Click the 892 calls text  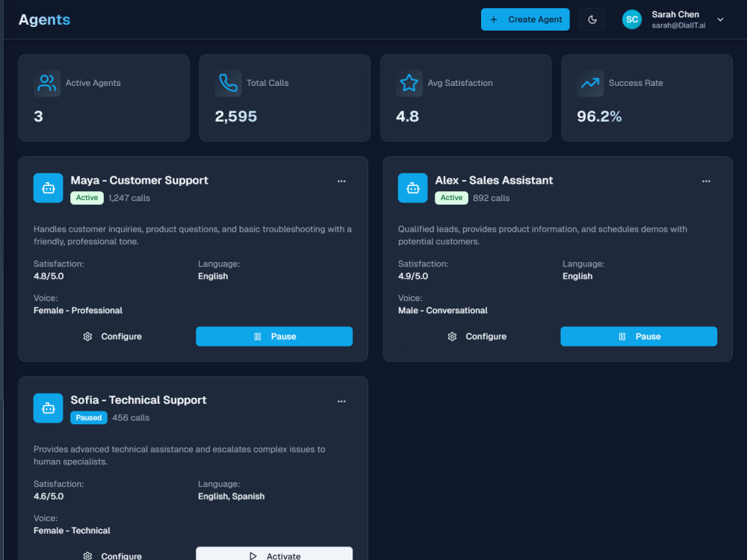tap(492, 198)
